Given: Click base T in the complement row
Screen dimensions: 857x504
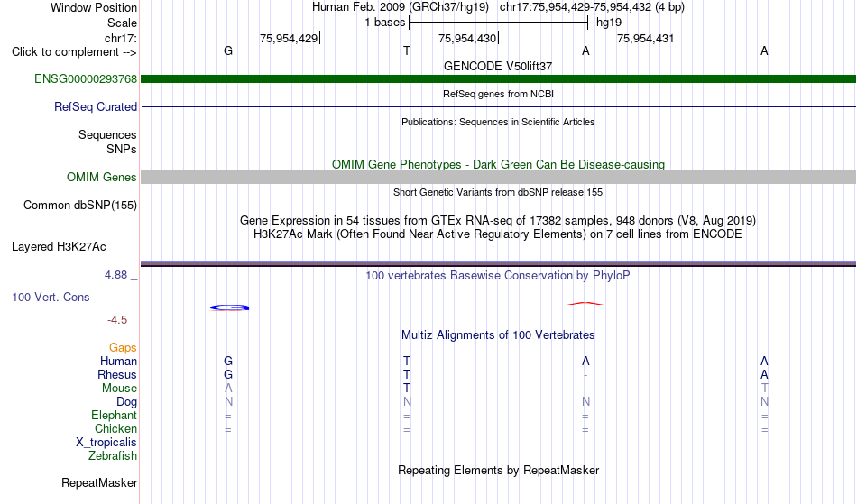Looking at the screenshot, I should (407, 50).
